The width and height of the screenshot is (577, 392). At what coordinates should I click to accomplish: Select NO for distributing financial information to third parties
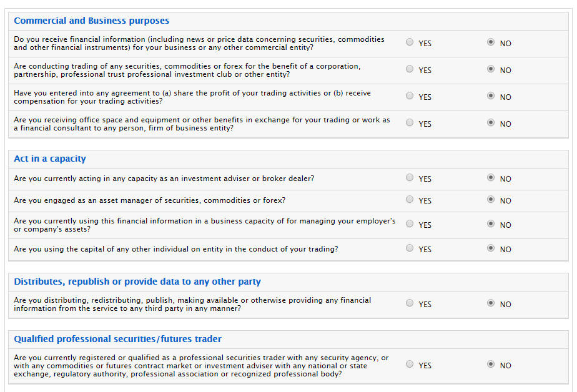(x=491, y=303)
